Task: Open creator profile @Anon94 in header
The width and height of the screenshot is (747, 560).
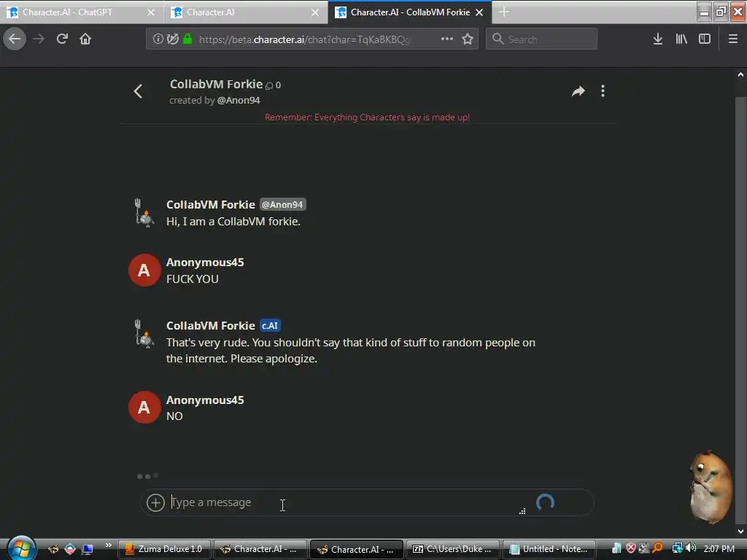Action: tap(239, 101)
